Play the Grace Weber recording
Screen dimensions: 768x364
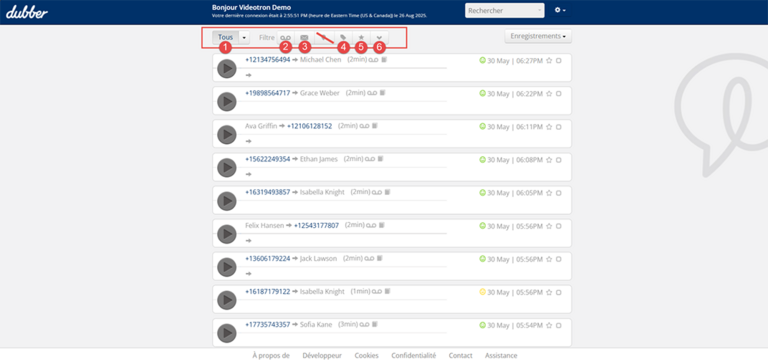pyautogui.click(x=227, y=101)
